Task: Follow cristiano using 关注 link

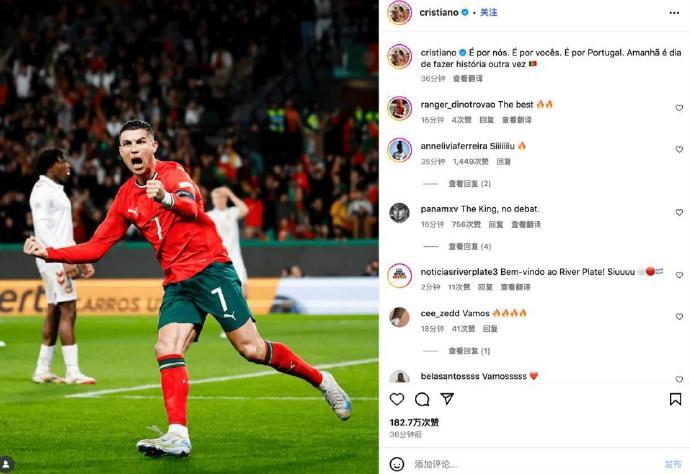Action: point(488,12)
